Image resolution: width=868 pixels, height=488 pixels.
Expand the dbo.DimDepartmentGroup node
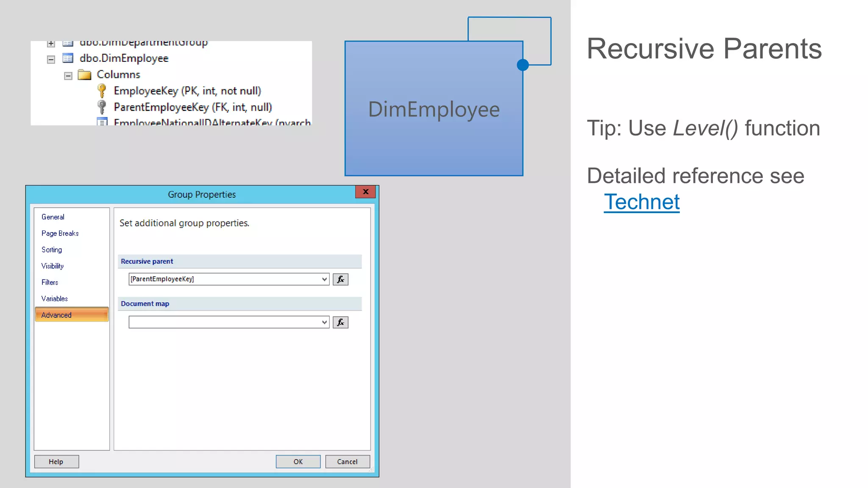(x=51, y=44)
